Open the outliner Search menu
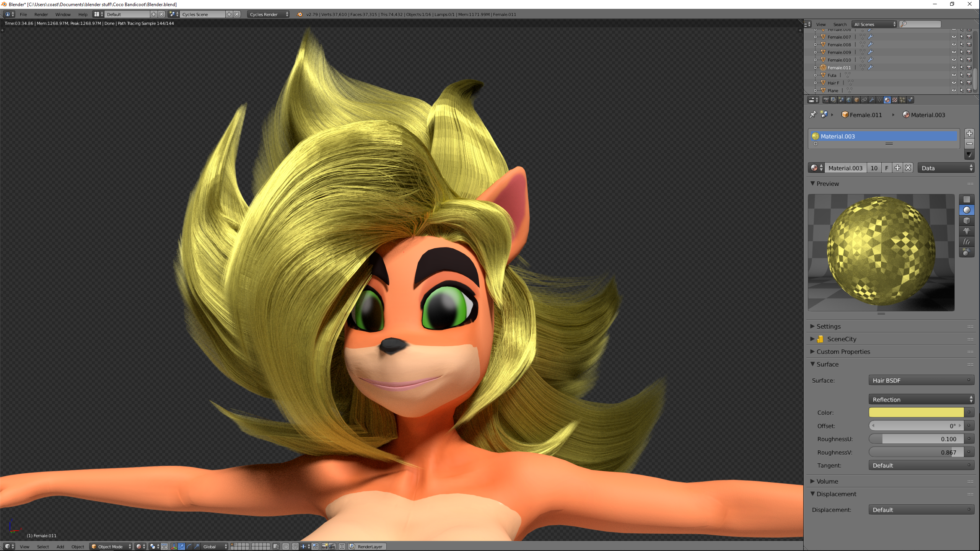Screen dimensions: 980x551 (x=840, y=24)
